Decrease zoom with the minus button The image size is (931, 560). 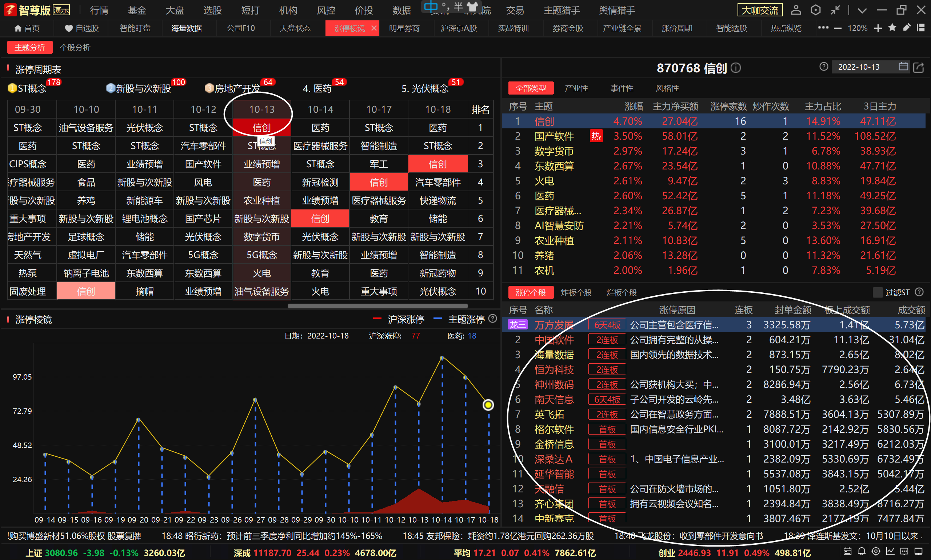(838, 28)
